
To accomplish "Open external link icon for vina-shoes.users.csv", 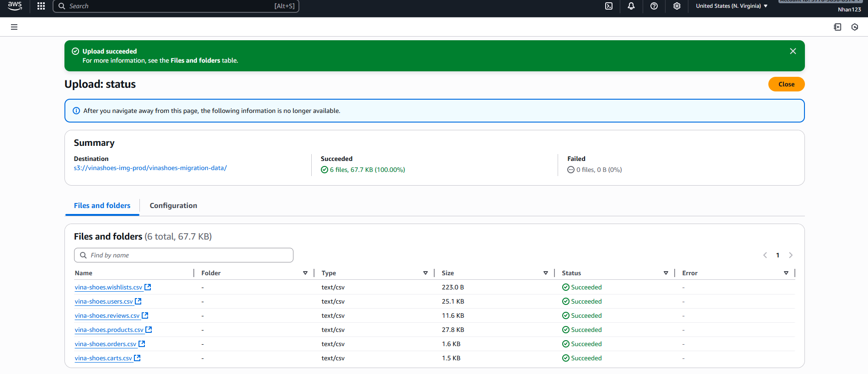I will tap(138, 301).
